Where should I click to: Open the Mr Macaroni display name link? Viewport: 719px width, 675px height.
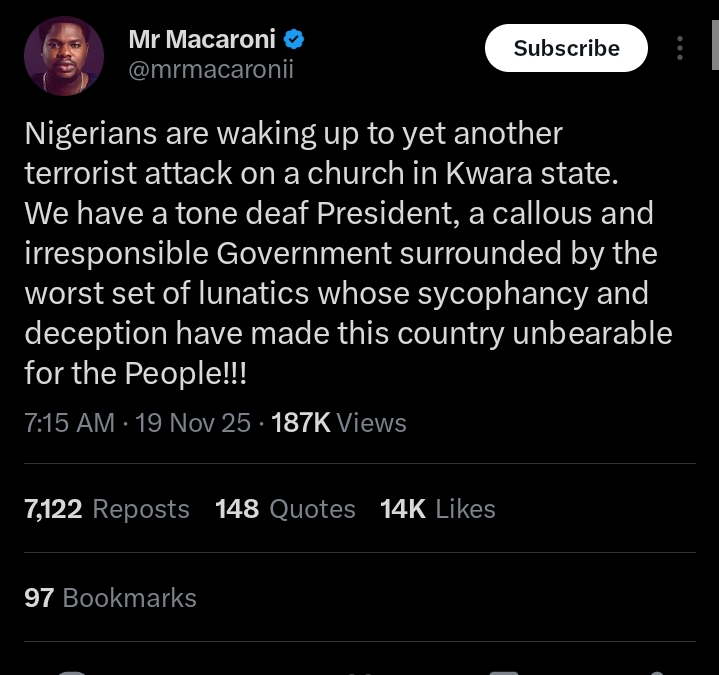pyautogui.click(x=204, y=40)
